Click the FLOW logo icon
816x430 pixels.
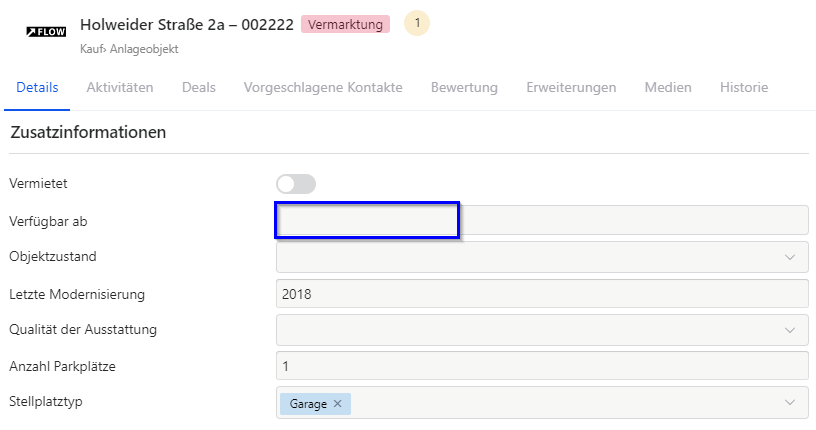tap(46, 32)
